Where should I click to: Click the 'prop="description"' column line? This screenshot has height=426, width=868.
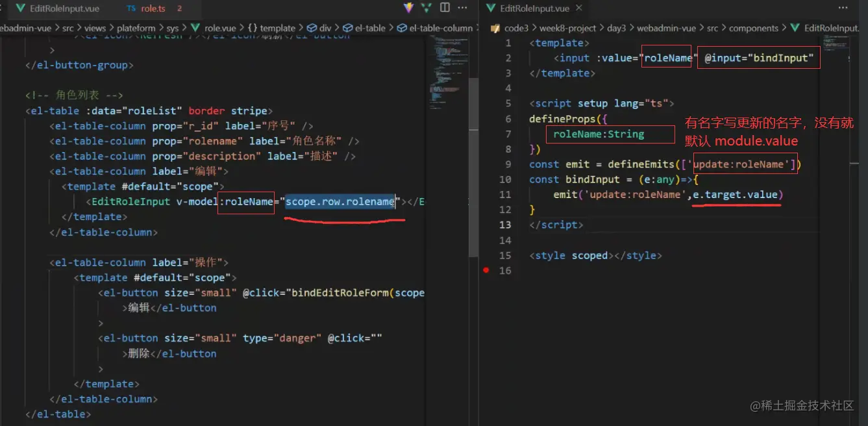click(203, 156)
